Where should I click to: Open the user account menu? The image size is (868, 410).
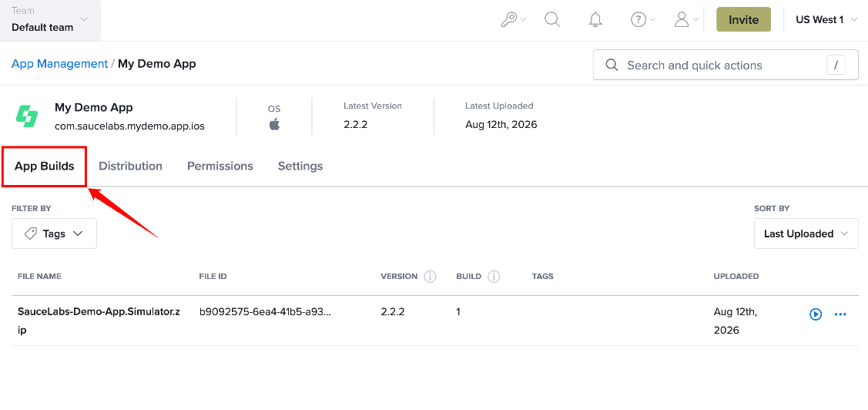[x=686, y=20]
